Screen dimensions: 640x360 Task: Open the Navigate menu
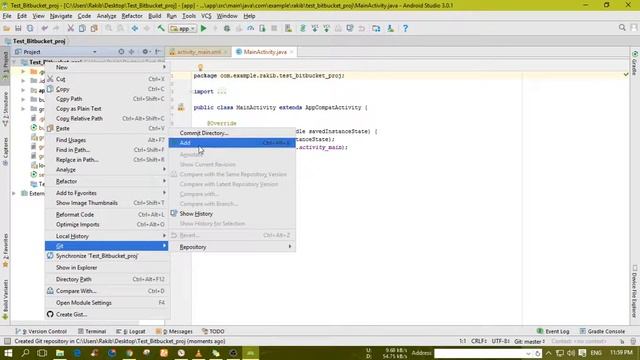[61, 16]
